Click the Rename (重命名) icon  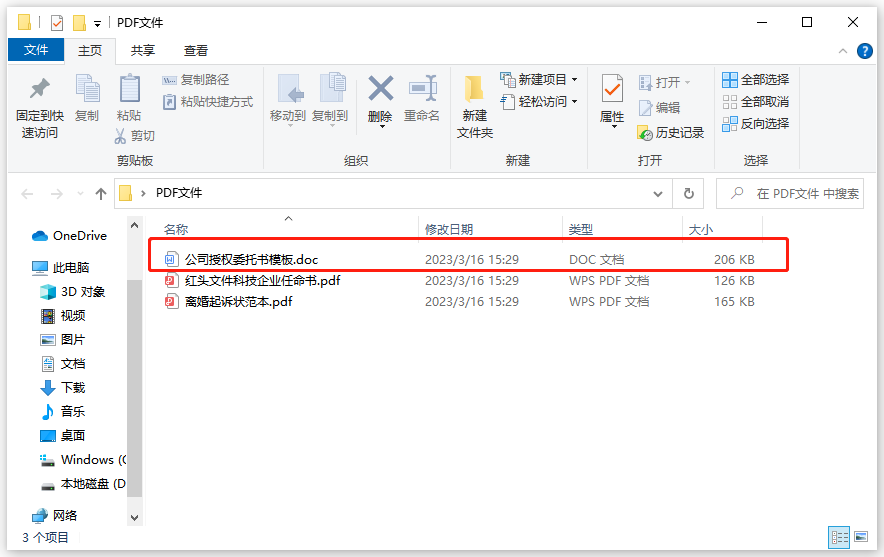point(422,89)
